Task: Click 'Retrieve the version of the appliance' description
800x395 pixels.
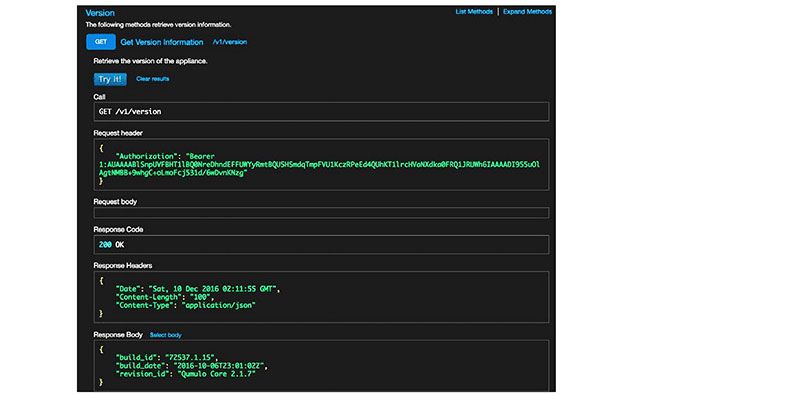Action: tap(151, 61)
